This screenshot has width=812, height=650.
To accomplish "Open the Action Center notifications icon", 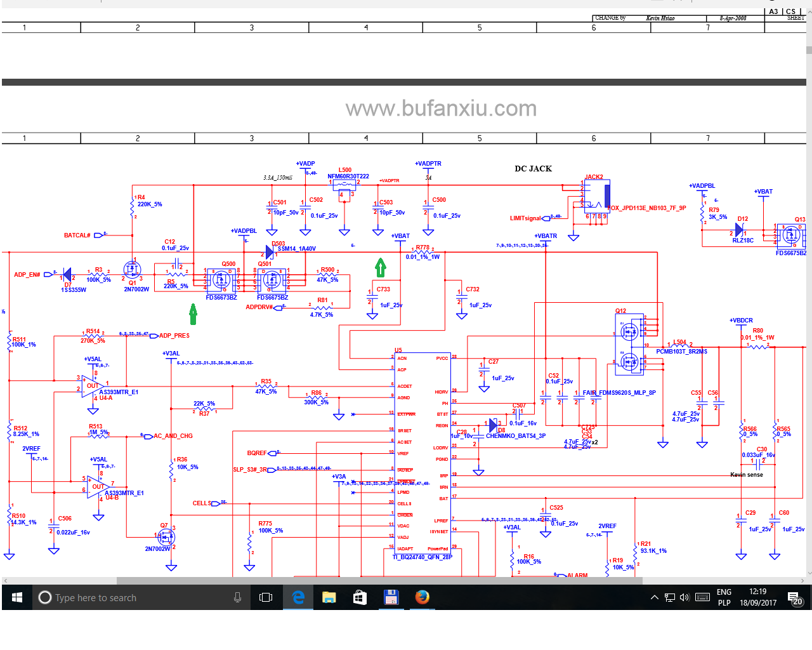I will [796, 597].
